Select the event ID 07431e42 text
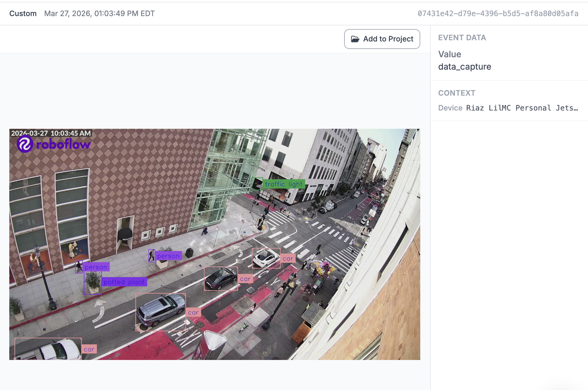Image resolution: width=588 pixels, height=390 pixels. 498,14
